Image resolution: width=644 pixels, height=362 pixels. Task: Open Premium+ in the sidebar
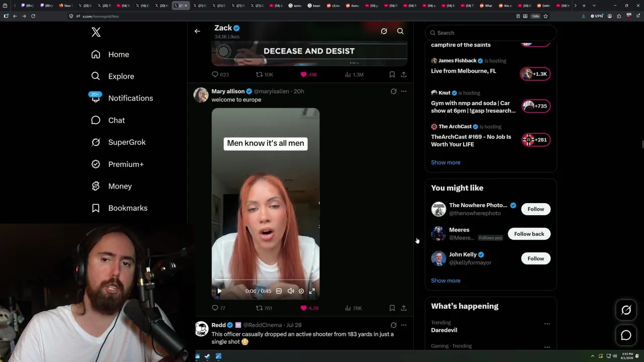(117, 164)
